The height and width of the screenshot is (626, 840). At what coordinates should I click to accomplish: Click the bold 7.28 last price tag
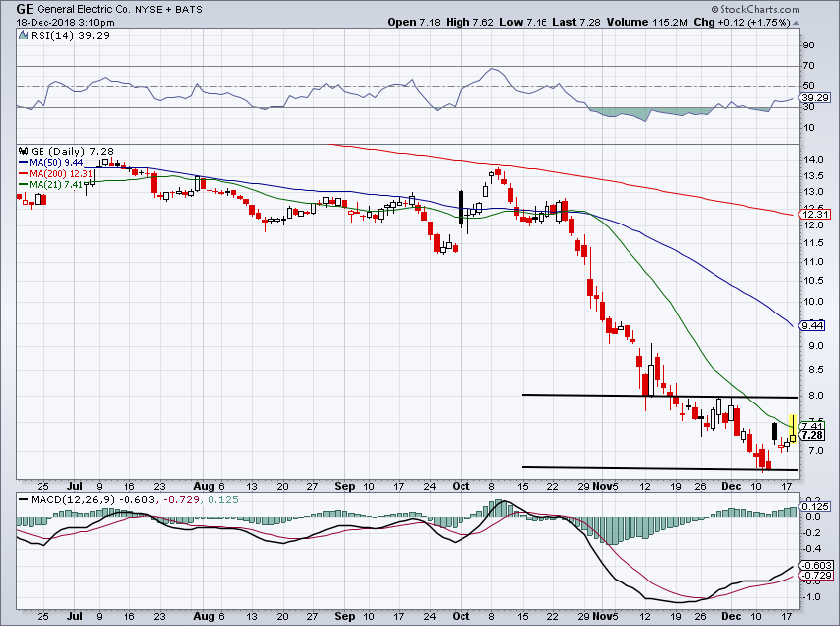813,436
